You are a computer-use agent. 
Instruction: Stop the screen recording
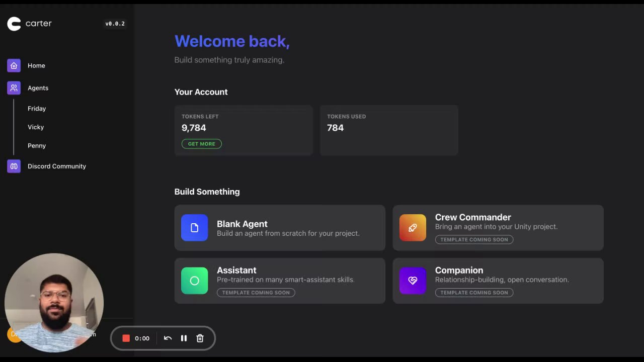coord(126,338)
